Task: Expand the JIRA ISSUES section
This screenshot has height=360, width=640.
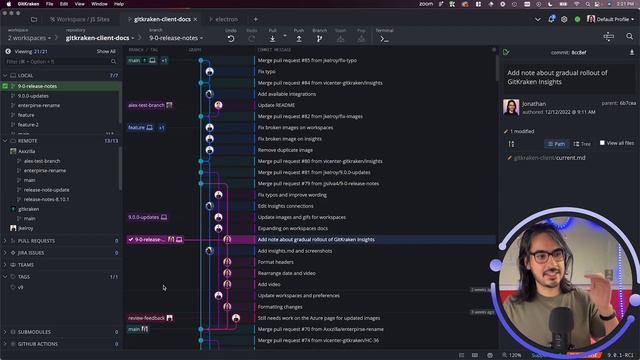Action: click(5, 253)
